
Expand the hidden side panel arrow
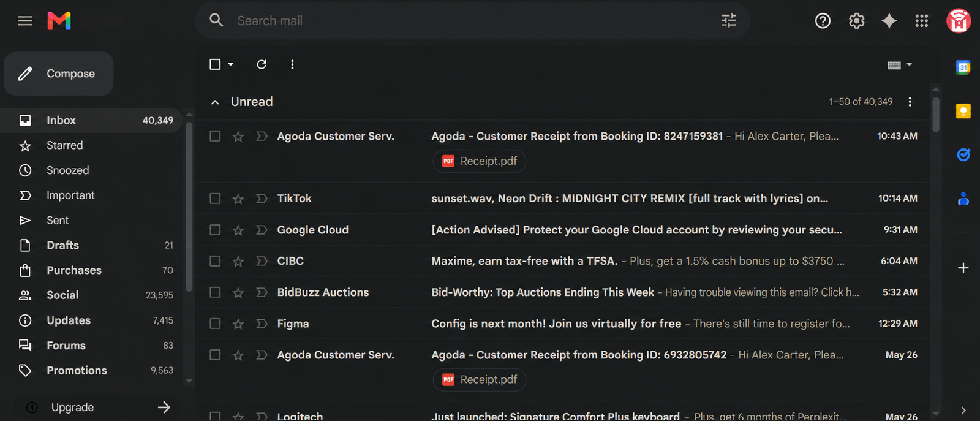963,411
